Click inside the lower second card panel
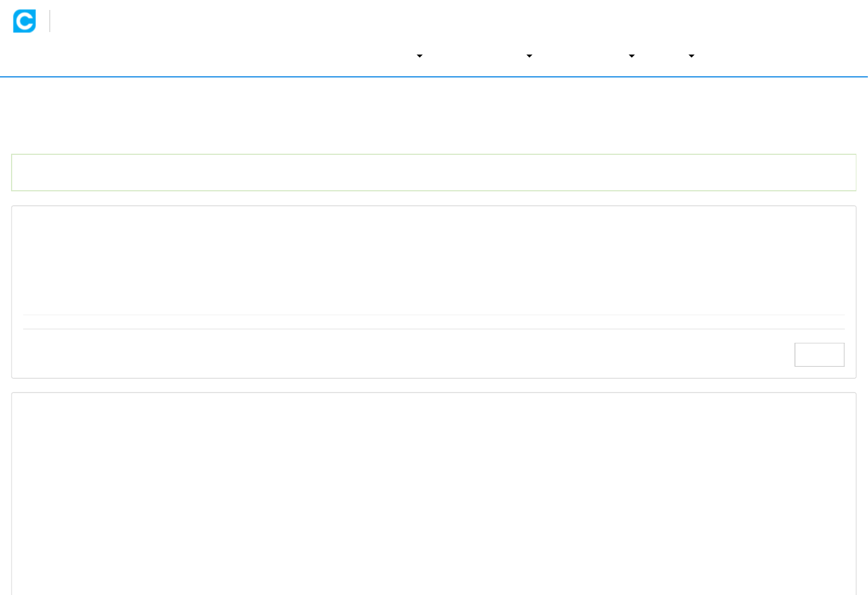Viewport: 868px width, 595px height. point(433,492)
